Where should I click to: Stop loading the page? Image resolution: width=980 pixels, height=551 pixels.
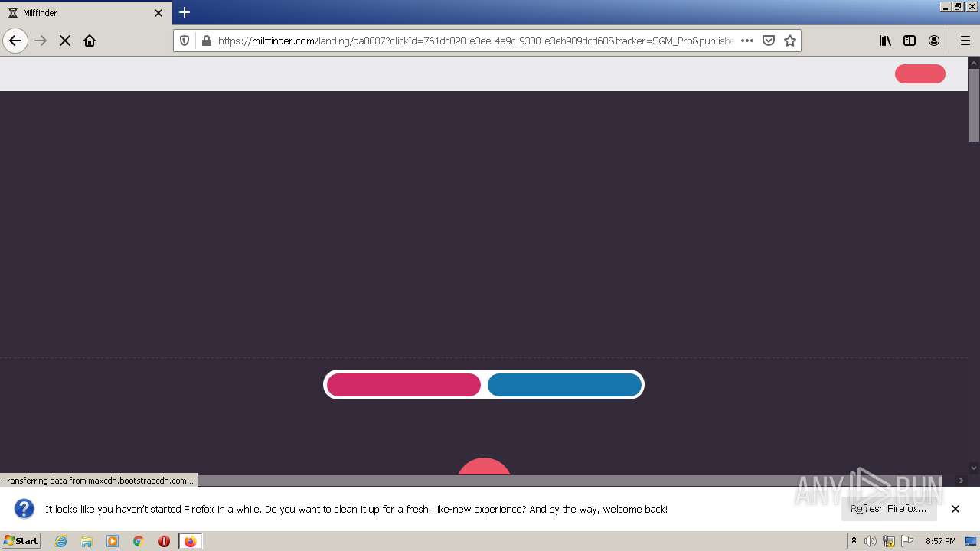click(x=65, y=41)
